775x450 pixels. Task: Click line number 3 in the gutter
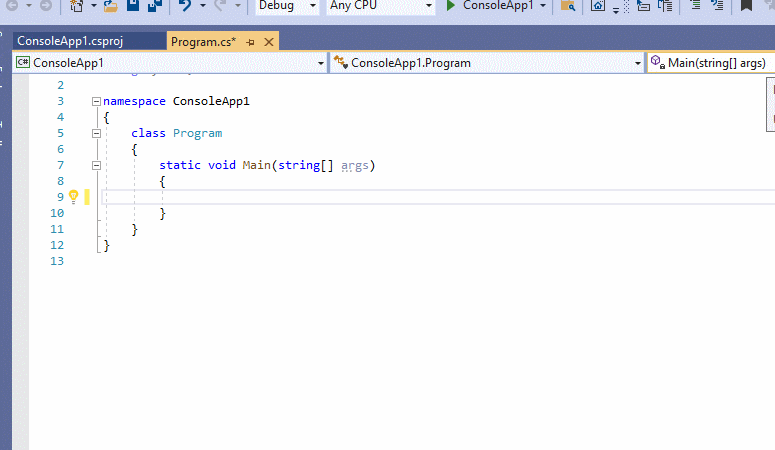pyautogui.click(x=60, y=101)
